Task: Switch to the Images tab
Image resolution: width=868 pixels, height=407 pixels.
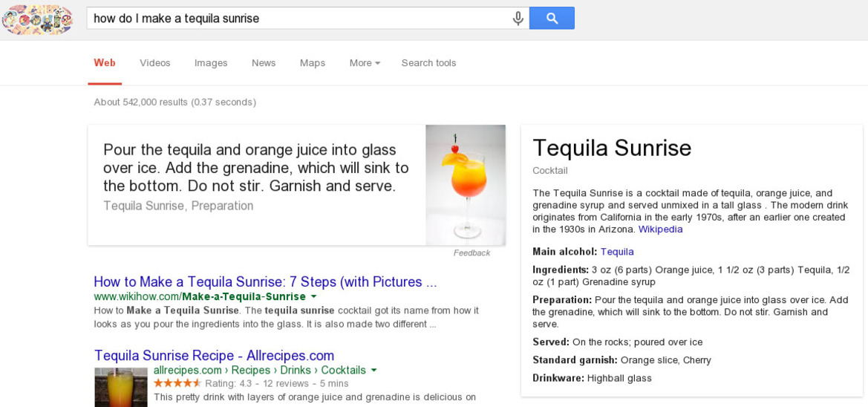Action: pyautogui.click(x=211, y=62)
